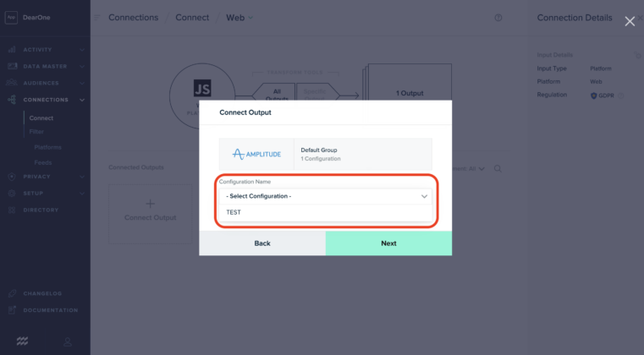Click the Documentation icon

tap(12, 310)
